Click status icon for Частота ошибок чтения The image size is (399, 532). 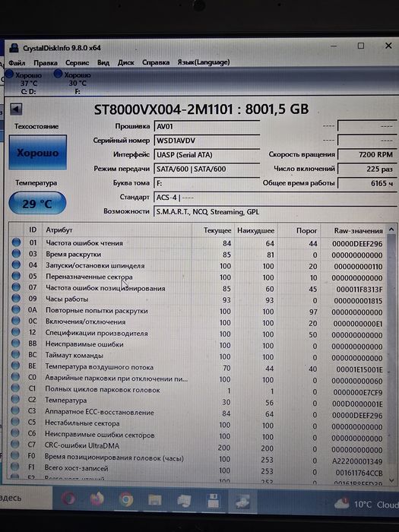point(16,242)
